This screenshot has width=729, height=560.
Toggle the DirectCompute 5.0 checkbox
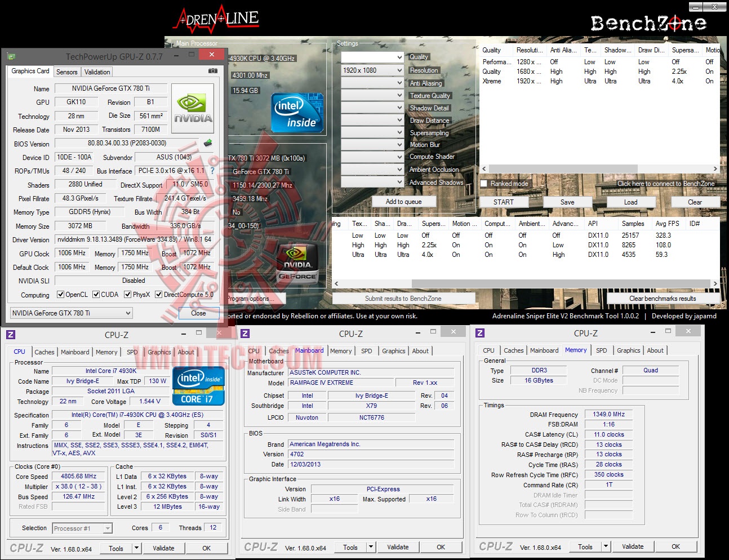pos(159,295)
